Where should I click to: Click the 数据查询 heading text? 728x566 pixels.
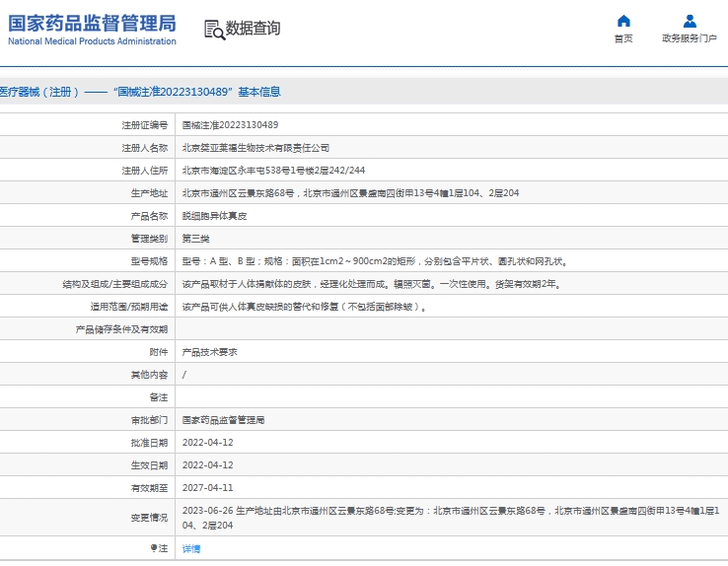(x=253, y=29)
